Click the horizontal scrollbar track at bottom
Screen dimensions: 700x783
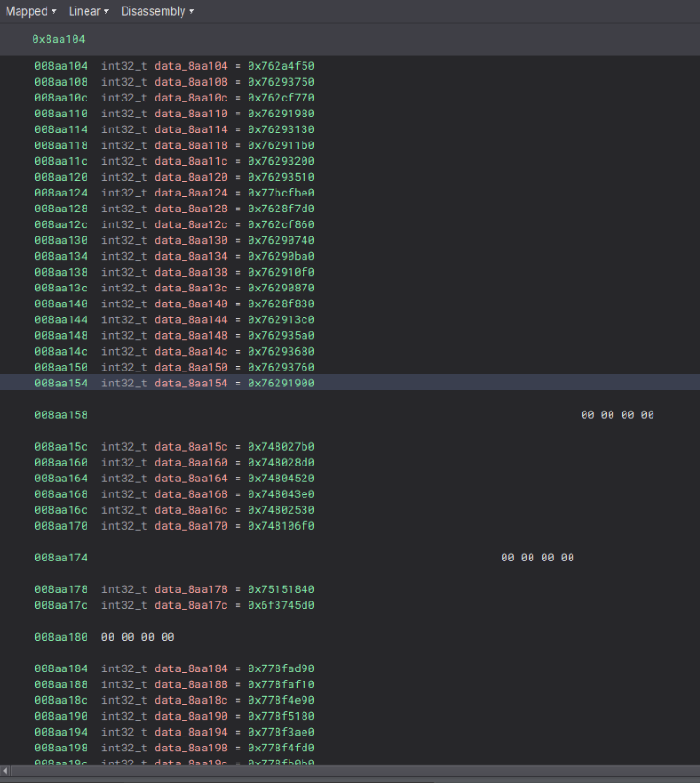pyautogui.click(x=350, y=771)
